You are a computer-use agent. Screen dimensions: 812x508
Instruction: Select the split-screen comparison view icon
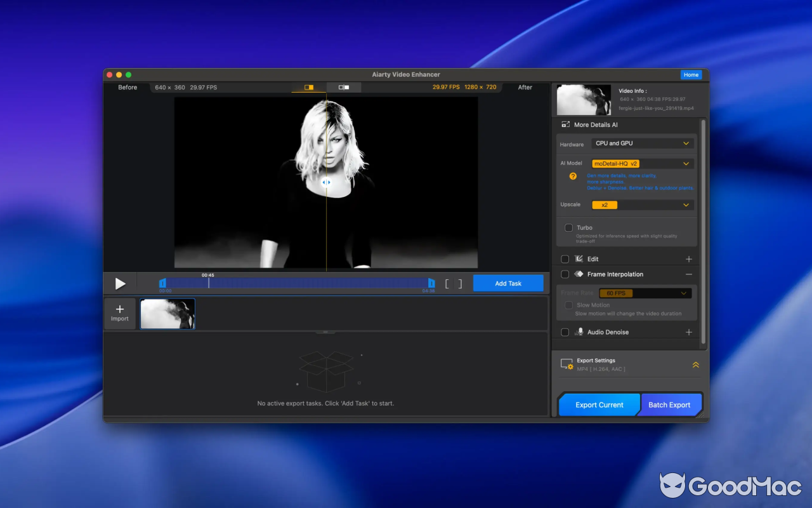tap(308, 87)
